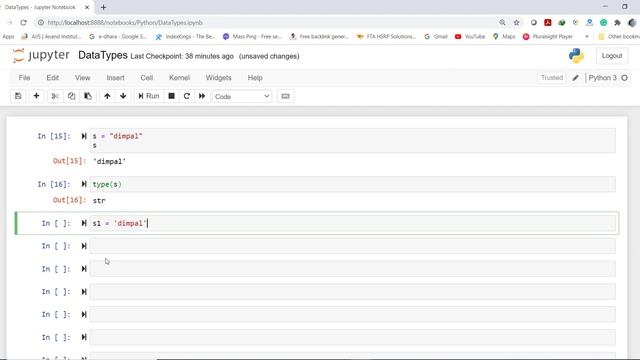
Task: Bookmark this page with star icon
Action: (x=516, y=23)
